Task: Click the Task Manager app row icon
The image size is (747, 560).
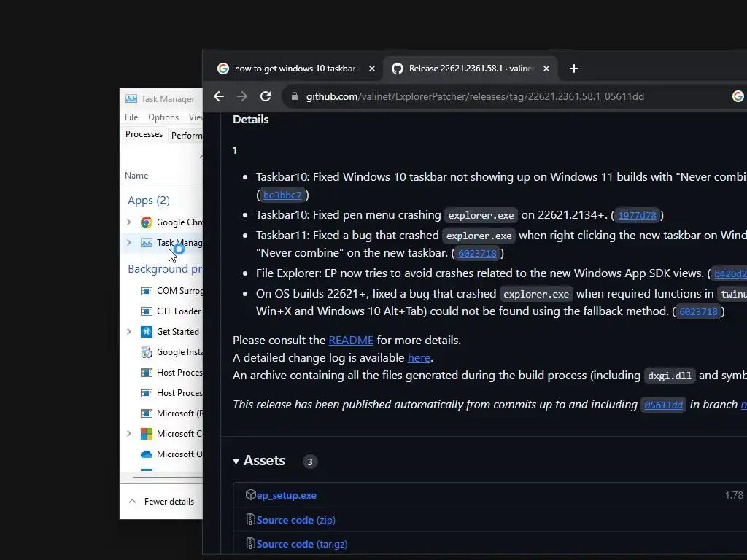Action: pyautogui.click(x=146, y=243)
